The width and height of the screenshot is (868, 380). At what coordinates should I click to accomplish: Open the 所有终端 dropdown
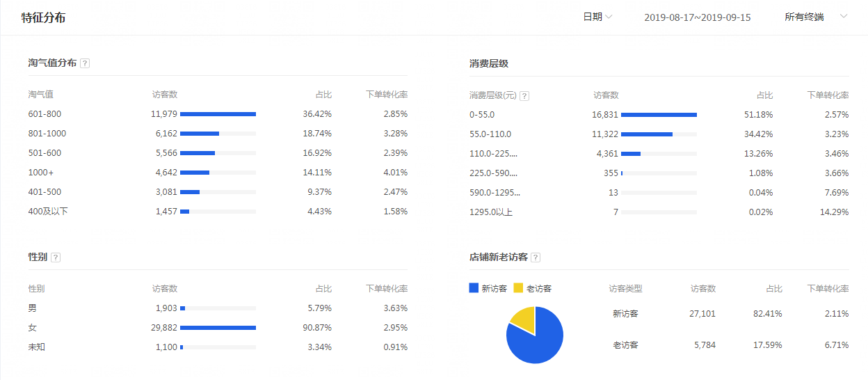pyautogui.click(x=816, y=17)
